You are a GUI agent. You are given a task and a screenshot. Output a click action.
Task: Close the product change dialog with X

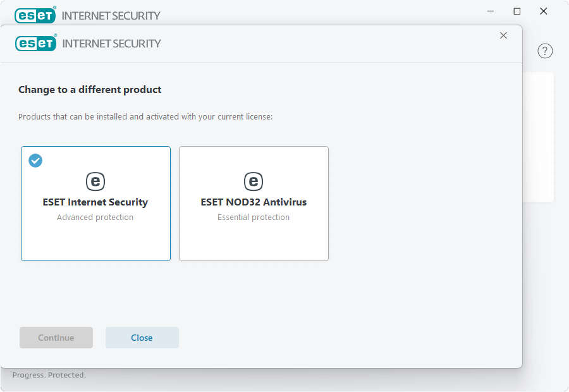click(503, 35)
